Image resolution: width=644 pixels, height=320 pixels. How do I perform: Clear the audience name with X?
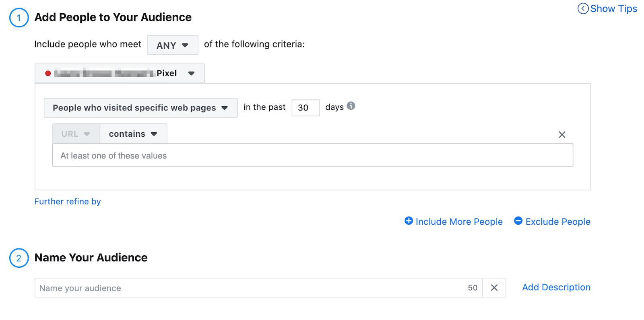point(494,288)
